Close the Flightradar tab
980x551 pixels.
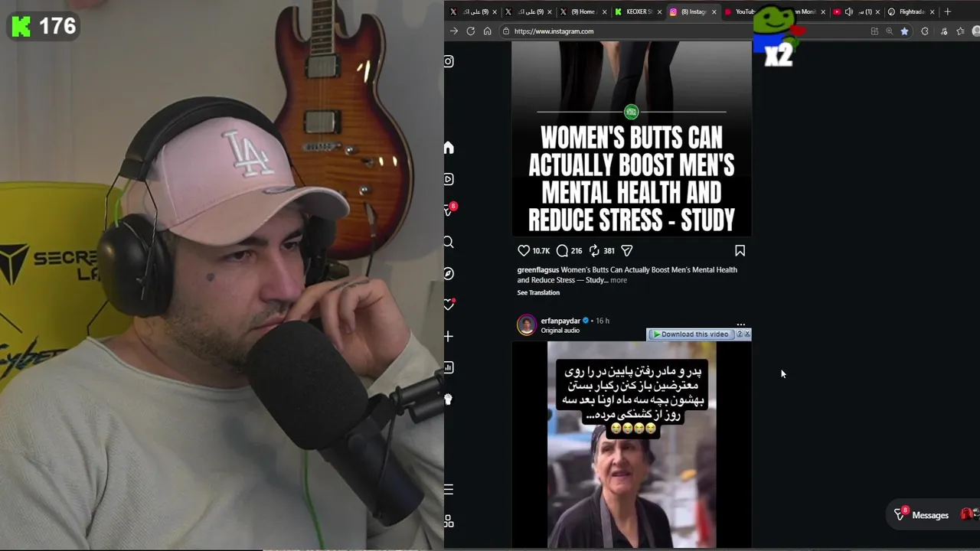pos(932,11)
